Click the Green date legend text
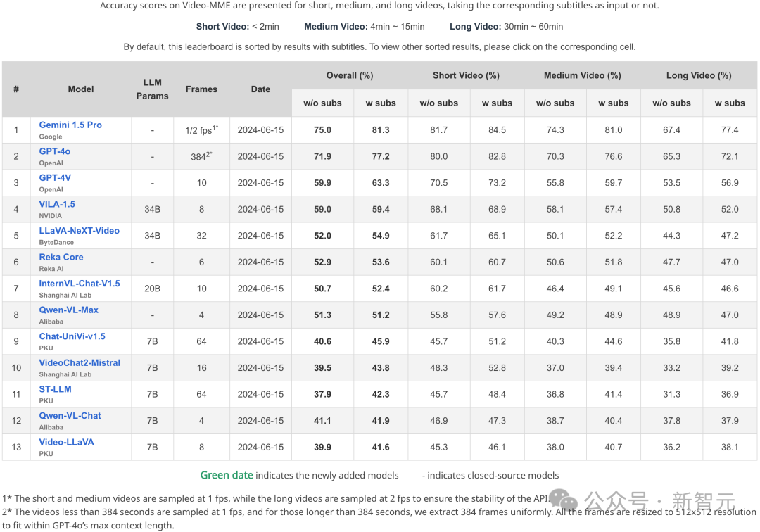The width and height of the screenshot is (760, 532). (x=227, y=475)
